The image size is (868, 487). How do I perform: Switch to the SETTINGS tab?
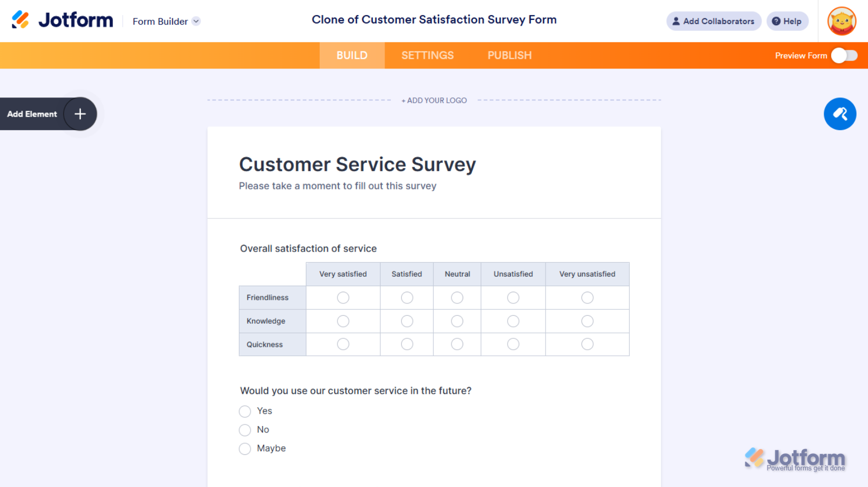[427, 56]
